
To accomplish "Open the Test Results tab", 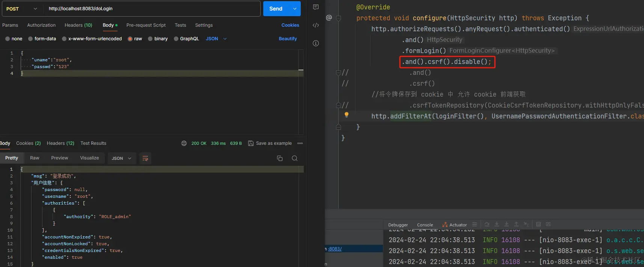I will pyautogui.click(x=94, y=143).
